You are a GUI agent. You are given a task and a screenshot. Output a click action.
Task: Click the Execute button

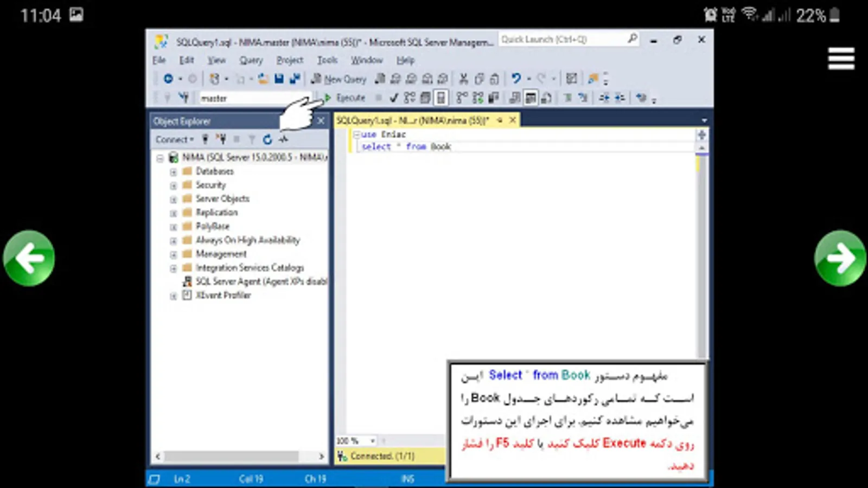344,98
